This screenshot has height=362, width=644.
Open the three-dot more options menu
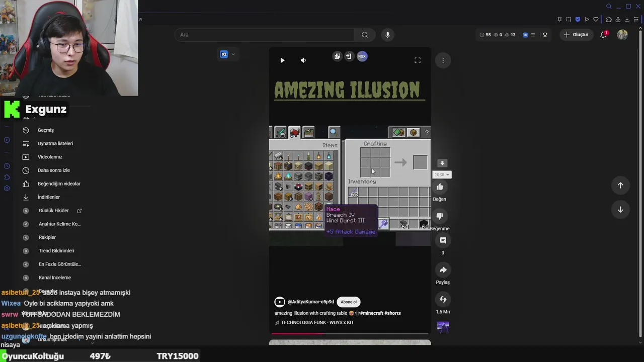[443, 60]
